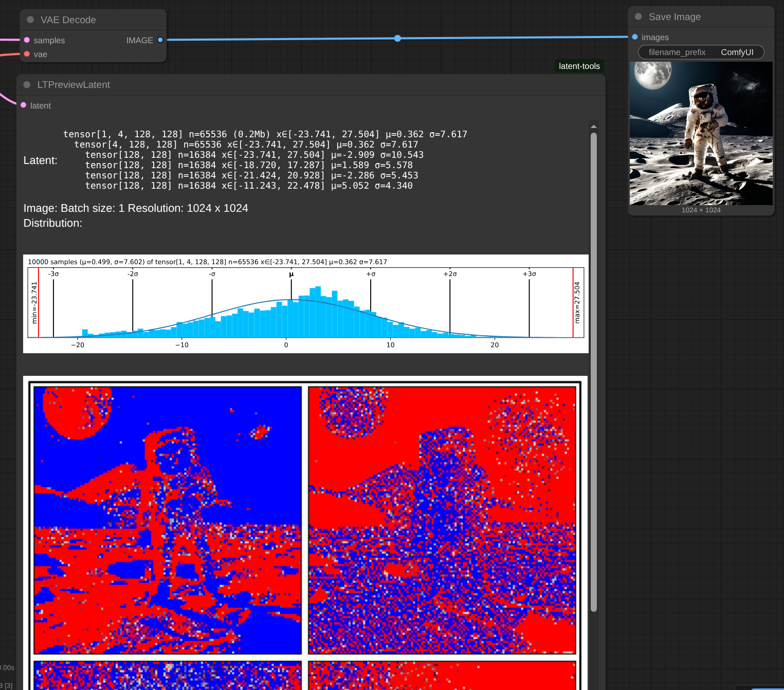Screen dimensions: 784x690
Task: Select the LTPreviewLatent node title
Action: coord(74,85)
